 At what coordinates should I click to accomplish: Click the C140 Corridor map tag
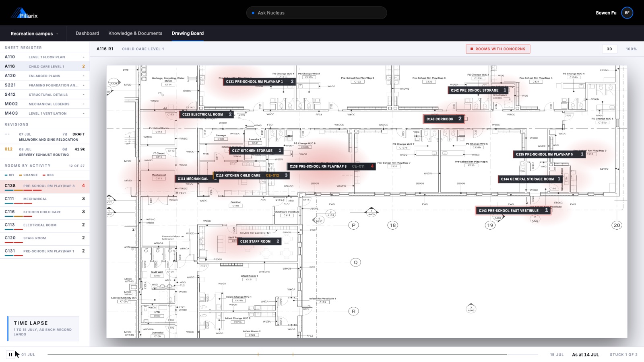pos(444,119)
